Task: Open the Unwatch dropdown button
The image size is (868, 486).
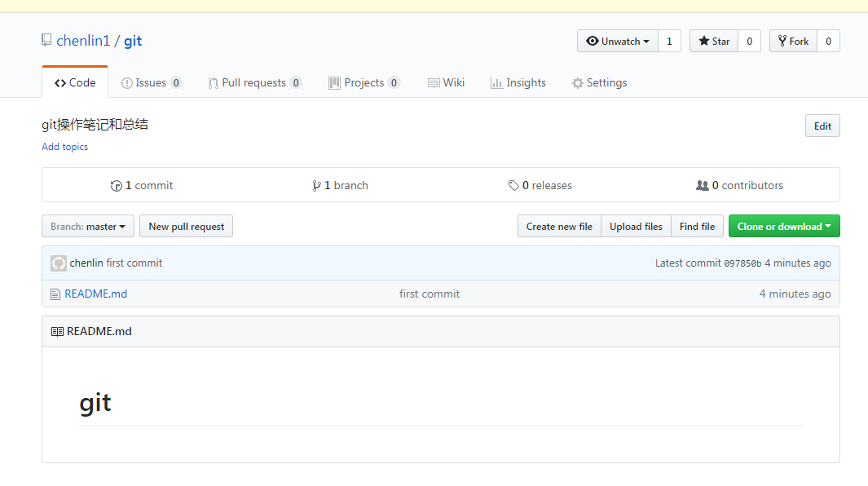Action: (618, 41)
